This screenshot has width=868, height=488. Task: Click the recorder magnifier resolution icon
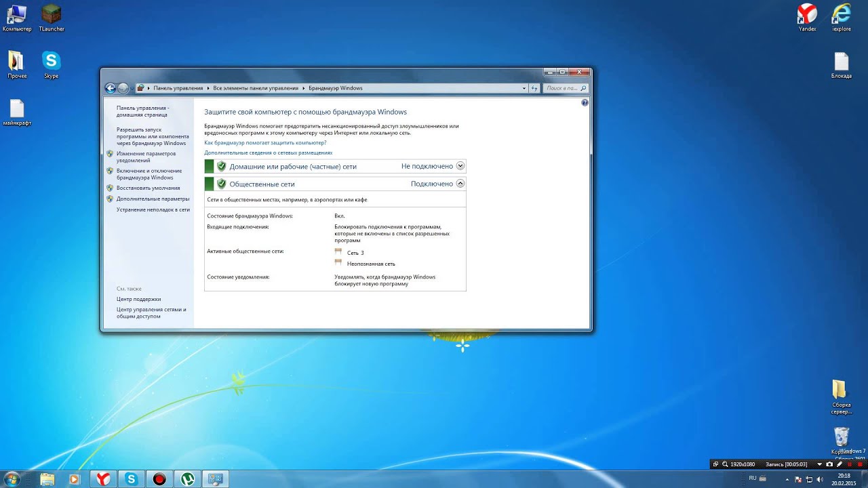[x=725, y=464]
